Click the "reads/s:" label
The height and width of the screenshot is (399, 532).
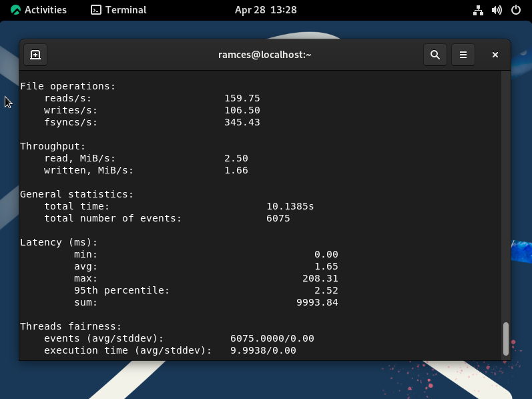(68, 98)
